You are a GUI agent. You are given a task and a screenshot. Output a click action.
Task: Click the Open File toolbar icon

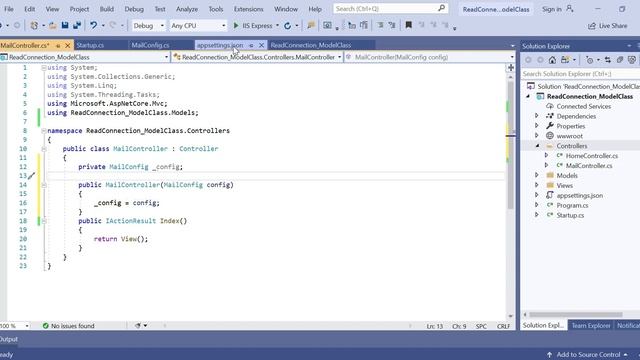pos(53,25)
